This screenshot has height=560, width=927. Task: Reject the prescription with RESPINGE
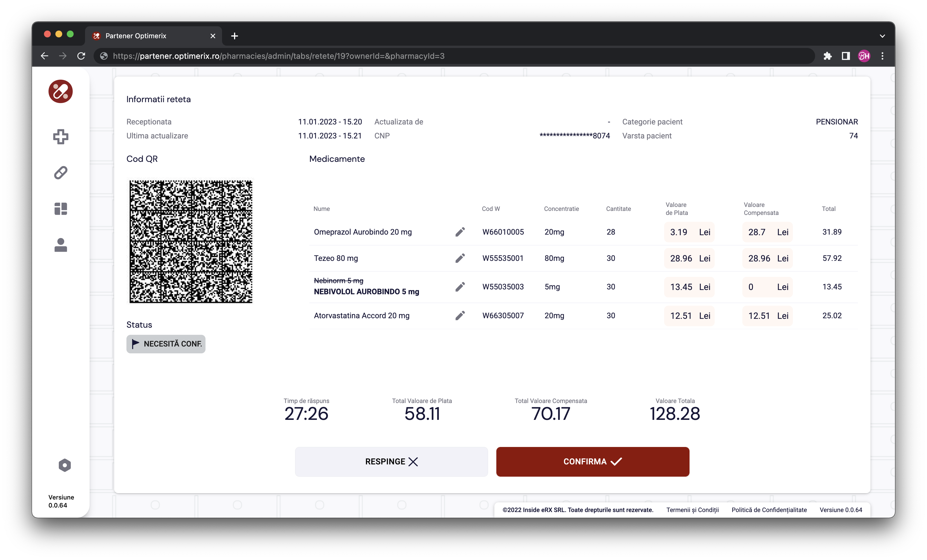tap(391, 462)
